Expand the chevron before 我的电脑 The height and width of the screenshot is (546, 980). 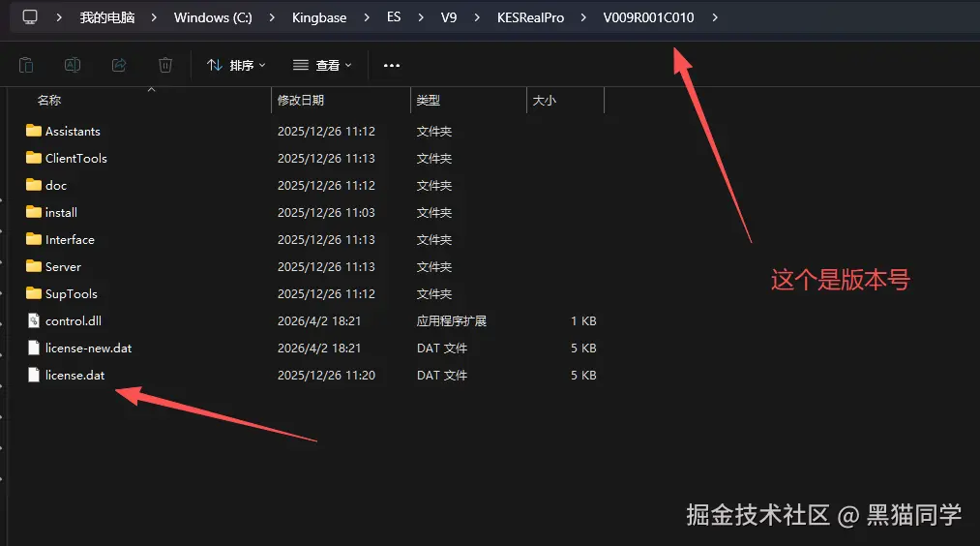[x=59, y=17]
